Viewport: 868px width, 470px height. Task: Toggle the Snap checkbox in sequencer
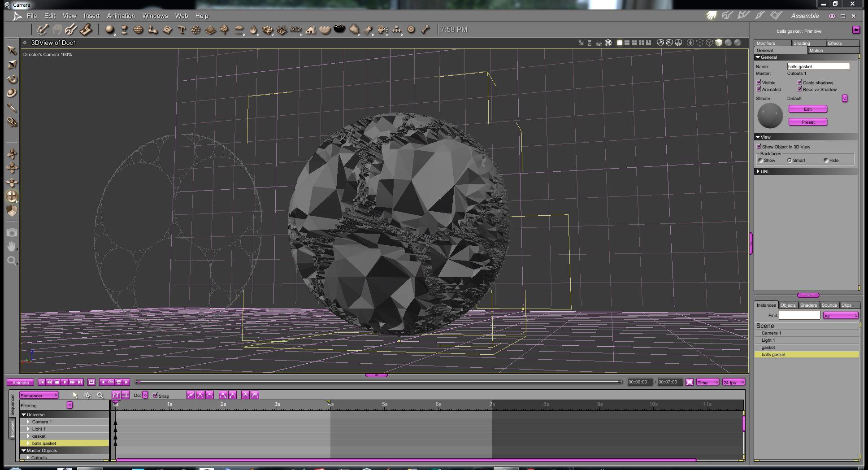pos(156,395)
